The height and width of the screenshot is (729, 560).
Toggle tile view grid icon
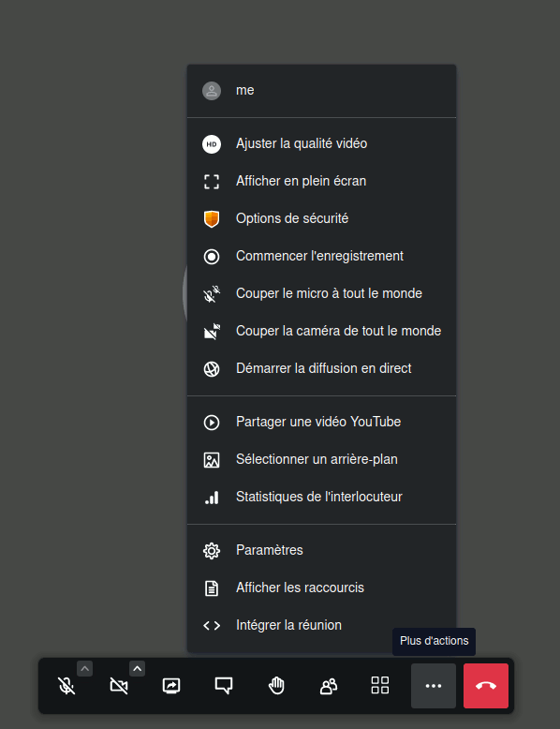[380, 686]
